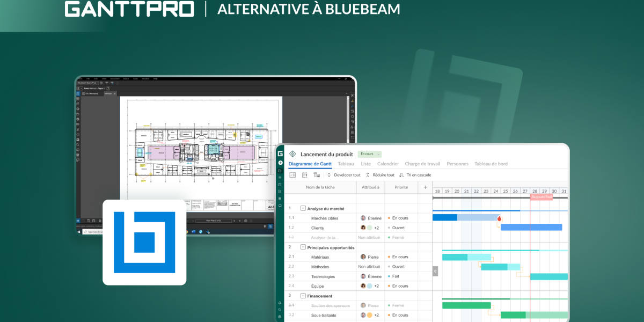Click the Réduire tout button

click(x=380, y=175)
